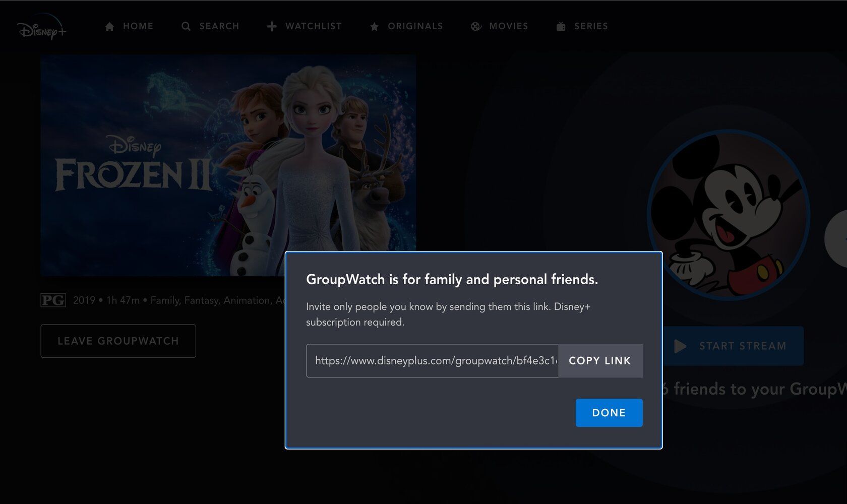Click the Movies film reel icon
Viewport: 847px width, 504px height.
[x=476, y=26]
